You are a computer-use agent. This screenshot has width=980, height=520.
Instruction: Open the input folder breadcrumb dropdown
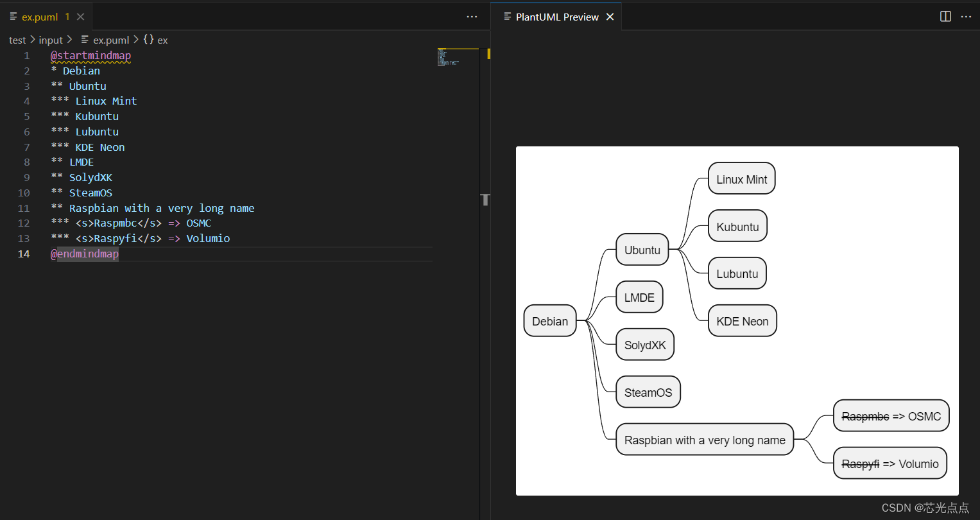coord(50,40)
